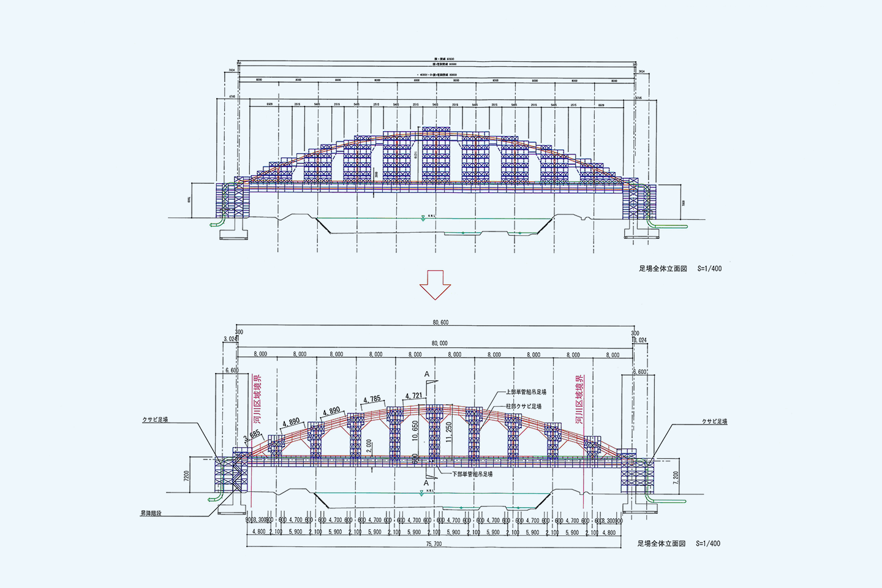Click the right red 河川区域境界 label
The height and width of the screenshot is (588, 882).
579,399
